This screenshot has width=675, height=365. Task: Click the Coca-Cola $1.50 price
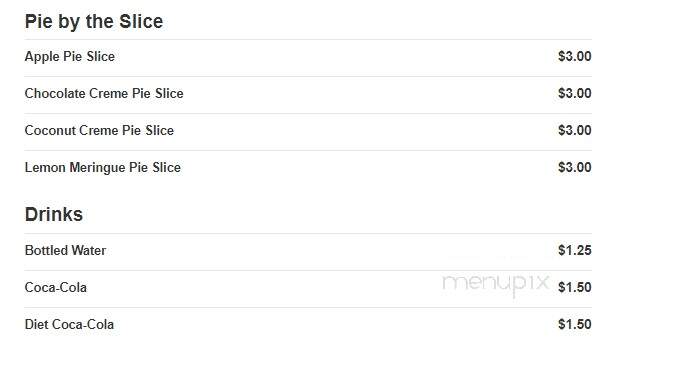click(575, 288)
